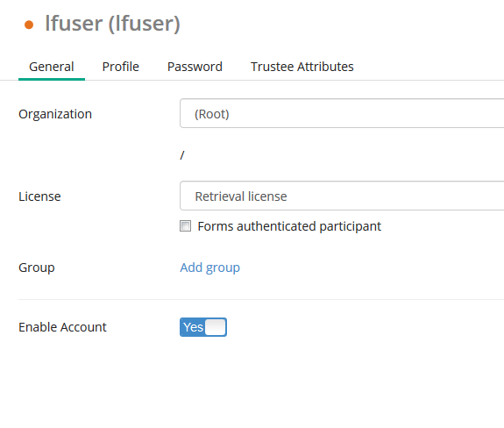The width and height of the screenshot is (504, 428).
Task: Toggle the Enable Account switch off
Action: pos(203,327)
